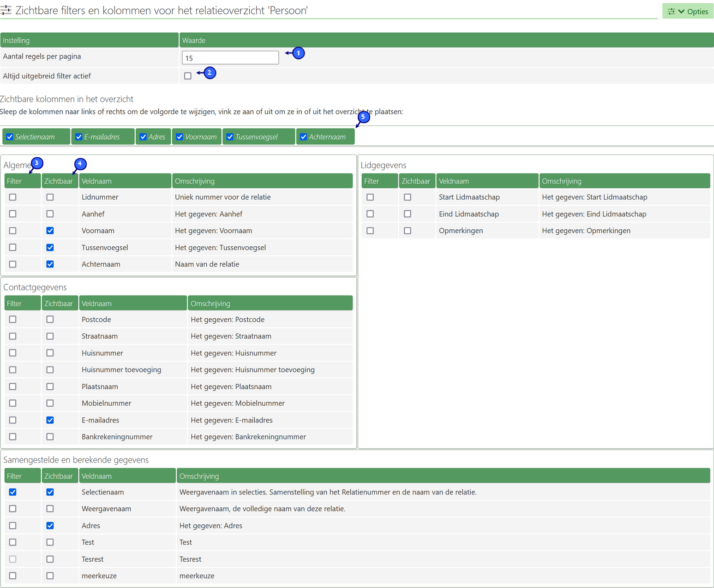This screenshot has height=588, width=714.
Task: Enable Altijd uitgebreid filter actief checkbox
Action: (x=188, y=76)
